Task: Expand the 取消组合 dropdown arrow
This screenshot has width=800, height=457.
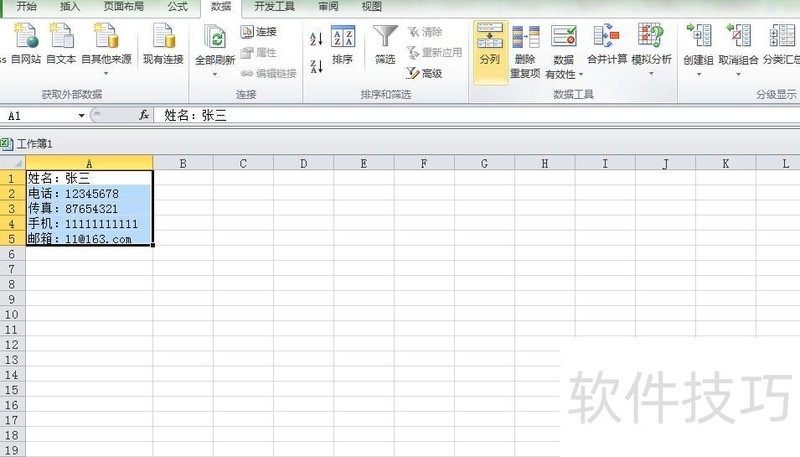Action: (738, 74)
